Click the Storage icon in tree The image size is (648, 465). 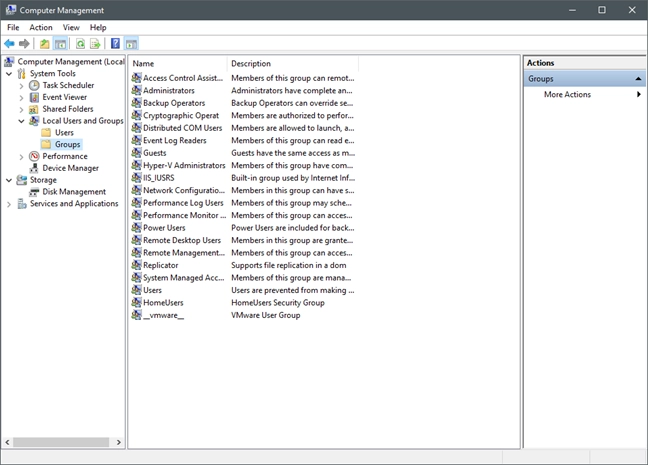[x=21, y=180]
